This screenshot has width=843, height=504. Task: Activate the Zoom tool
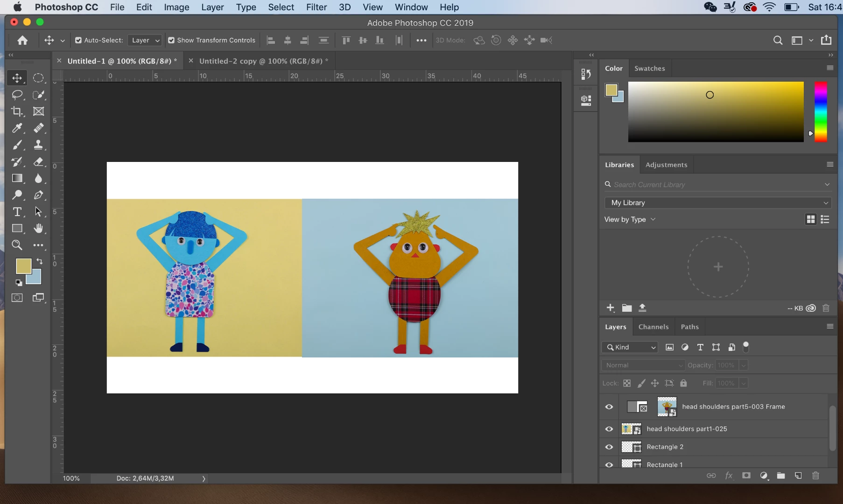[x=17, y=245]
